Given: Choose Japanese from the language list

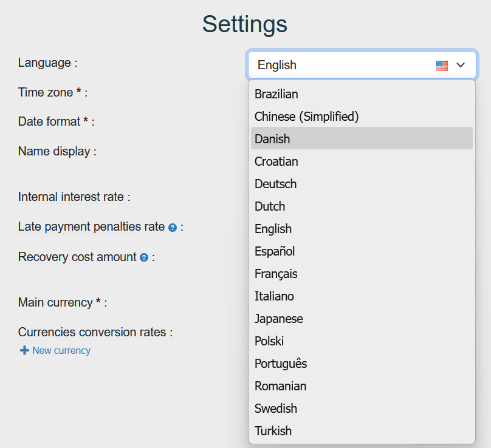Looking at the screenshot, I should [279, 319].
